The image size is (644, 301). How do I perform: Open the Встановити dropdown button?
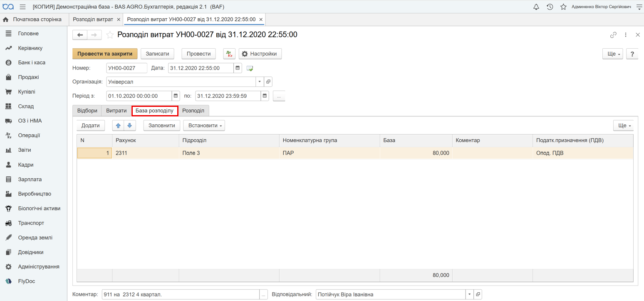click(204, 126)
